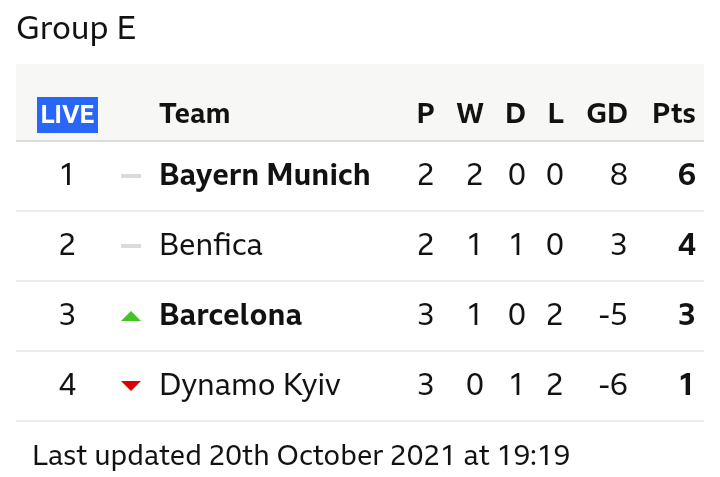Click the P column header
The width and height of the screenshot is (720, 477).
426,113
